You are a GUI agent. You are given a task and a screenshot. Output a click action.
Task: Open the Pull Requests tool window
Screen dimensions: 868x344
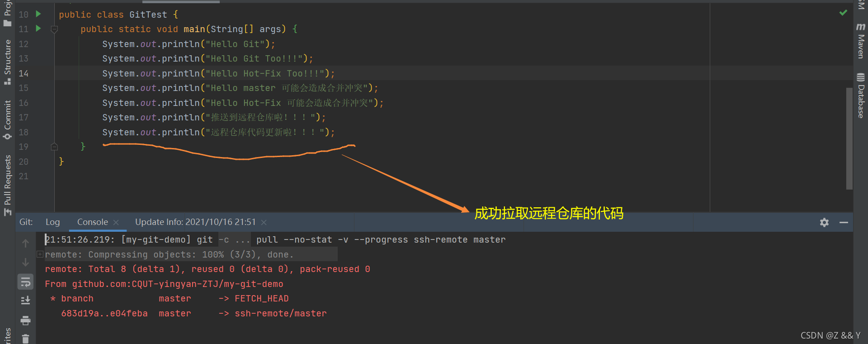point(7,185)
